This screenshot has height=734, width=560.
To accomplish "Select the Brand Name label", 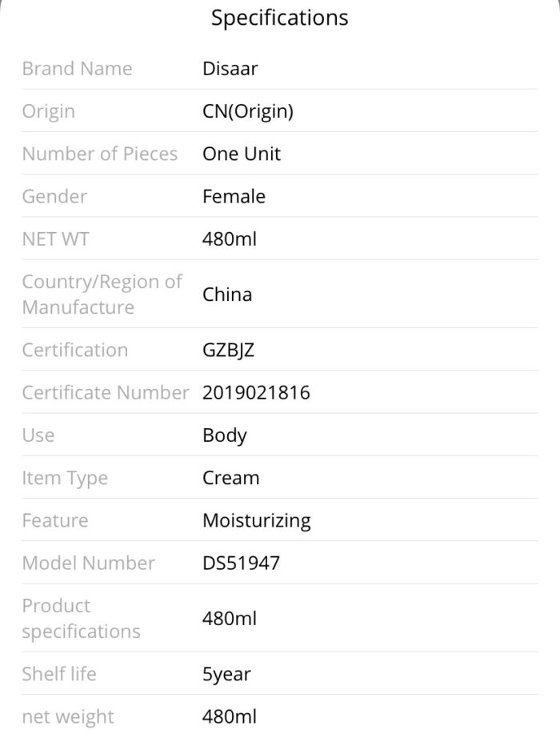I will coord(77,69).
